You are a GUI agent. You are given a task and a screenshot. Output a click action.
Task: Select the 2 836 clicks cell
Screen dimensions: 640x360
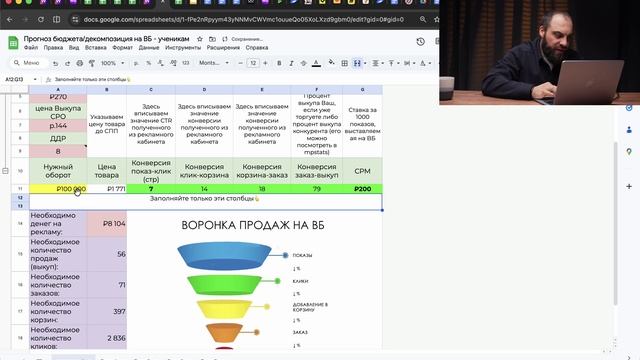107,338
